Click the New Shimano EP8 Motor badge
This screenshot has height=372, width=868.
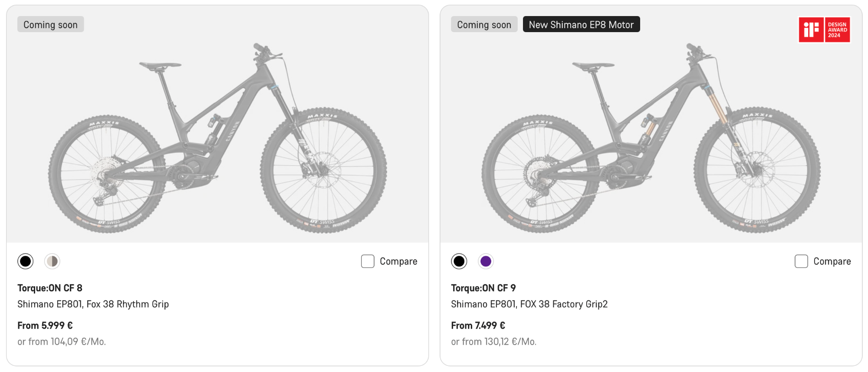[x=581, y=25]
